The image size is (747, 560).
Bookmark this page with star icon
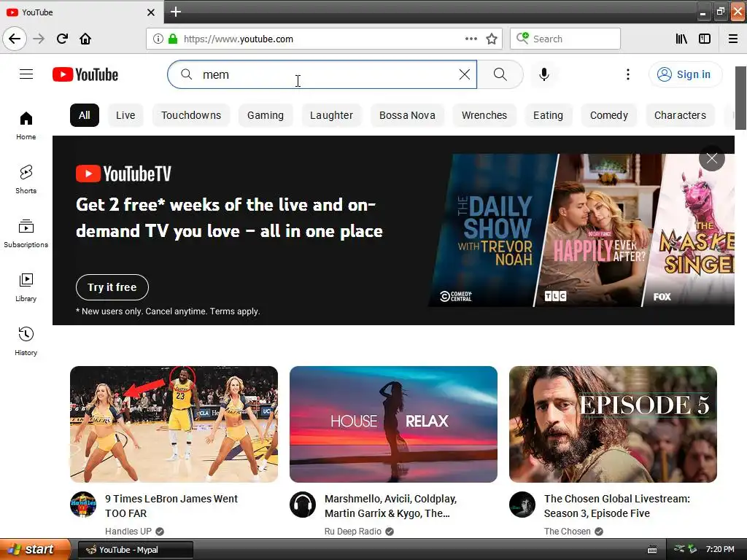point(492,39)
